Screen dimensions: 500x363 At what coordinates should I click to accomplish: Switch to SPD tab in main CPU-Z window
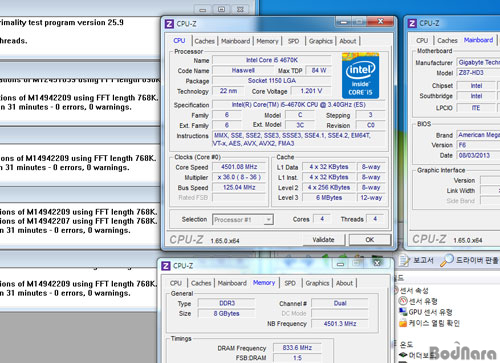293,41
